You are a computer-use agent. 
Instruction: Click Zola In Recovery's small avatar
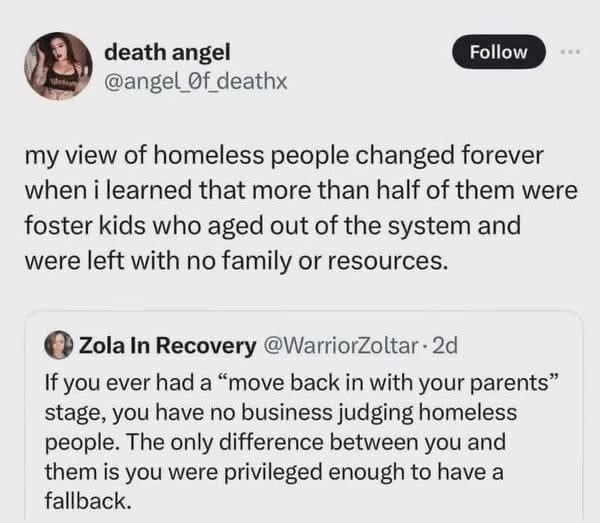60,345
